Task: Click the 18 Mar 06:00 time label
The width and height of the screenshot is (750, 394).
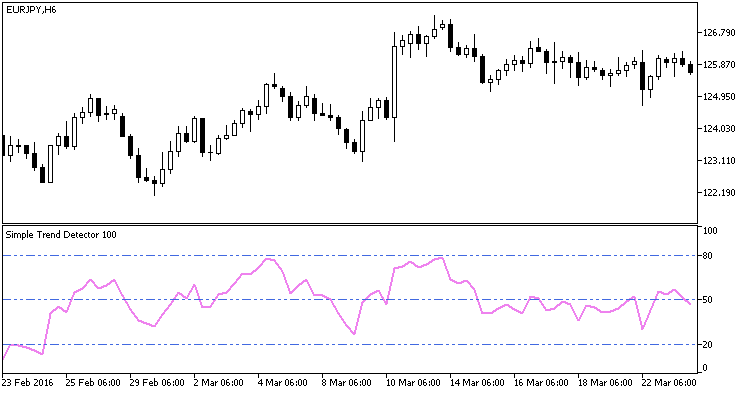Action: (x=605, y=383)
